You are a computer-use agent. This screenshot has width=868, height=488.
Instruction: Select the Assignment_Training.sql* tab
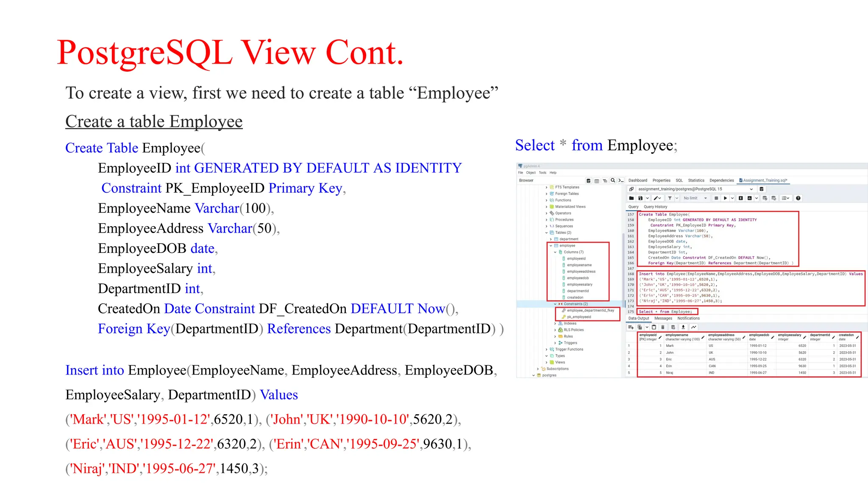pos(763,180)
